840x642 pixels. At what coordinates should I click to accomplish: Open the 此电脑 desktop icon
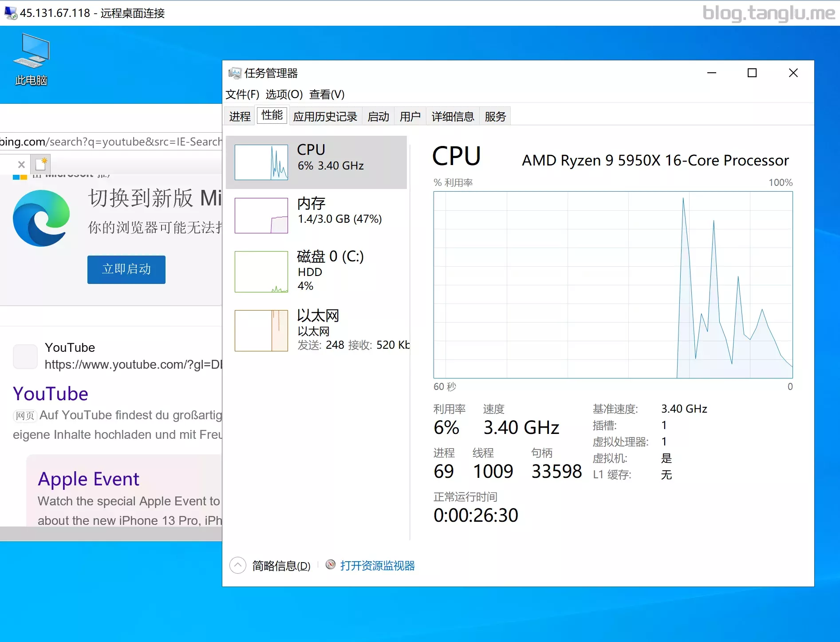tap(31, 59)
